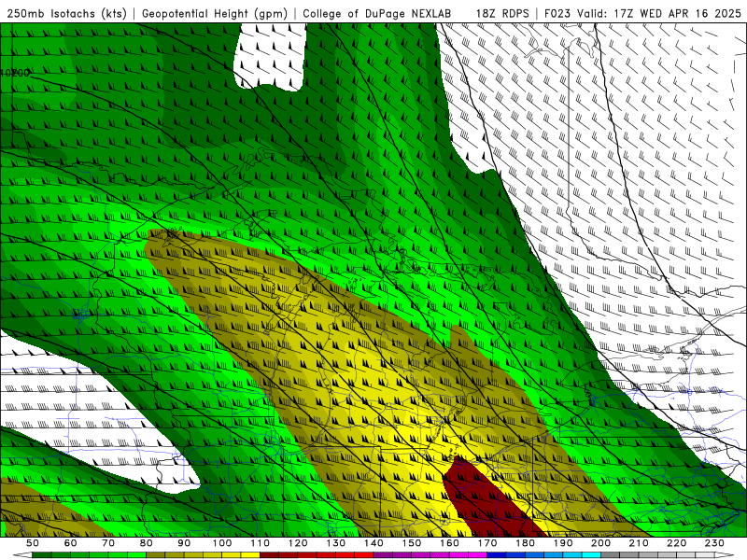
Task: Click the 'Geopotential Height (gpm)' title text
Action: click(x=215, y=14)
